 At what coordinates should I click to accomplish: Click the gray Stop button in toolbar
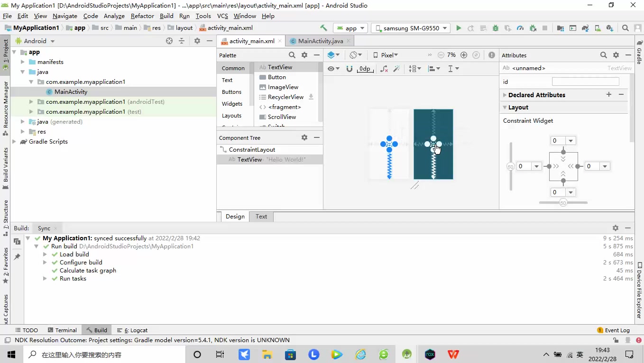(x=545, y=28)
